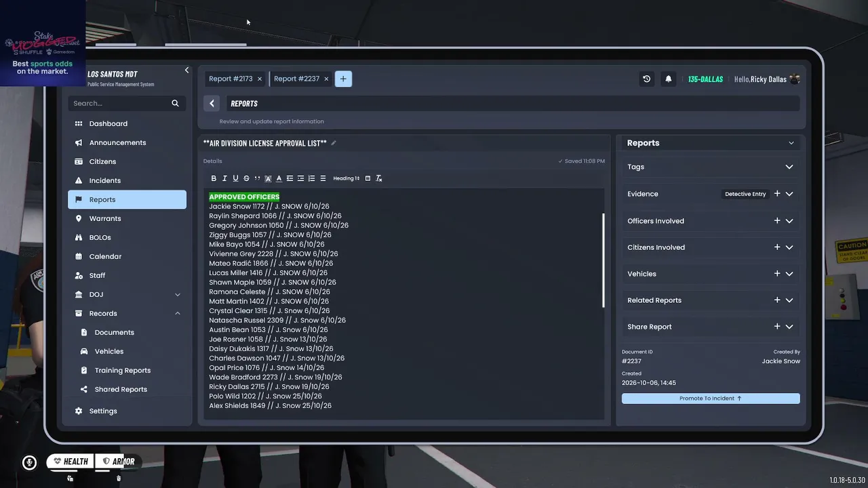Viewport: 868px width, 488px height.
Task: Open Warrants in the sidebar
Action: (x=127, y=218)
